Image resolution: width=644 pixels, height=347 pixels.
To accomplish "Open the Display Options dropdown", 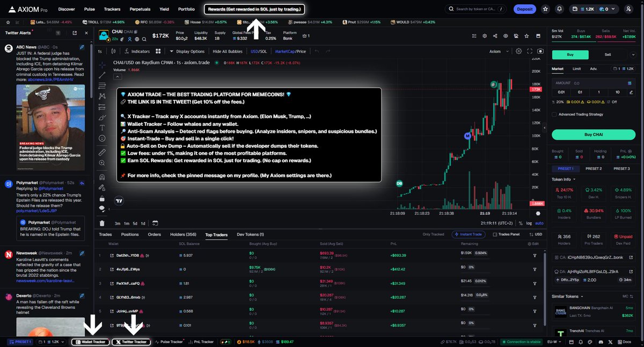I will 187,51.
